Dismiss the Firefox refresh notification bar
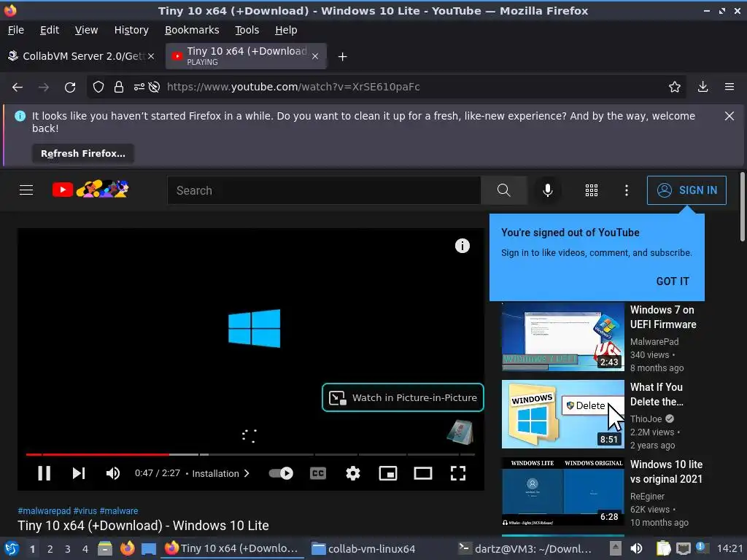 (729, 116)
